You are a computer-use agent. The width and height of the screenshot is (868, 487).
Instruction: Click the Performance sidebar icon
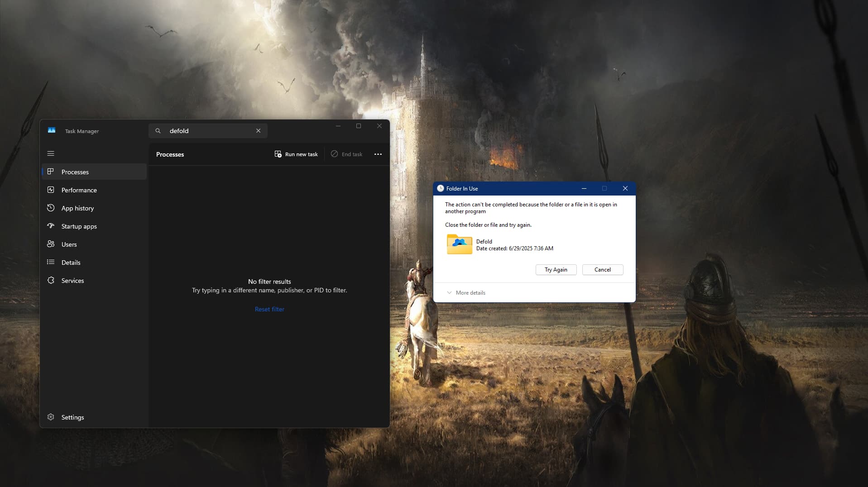[51, 190]
